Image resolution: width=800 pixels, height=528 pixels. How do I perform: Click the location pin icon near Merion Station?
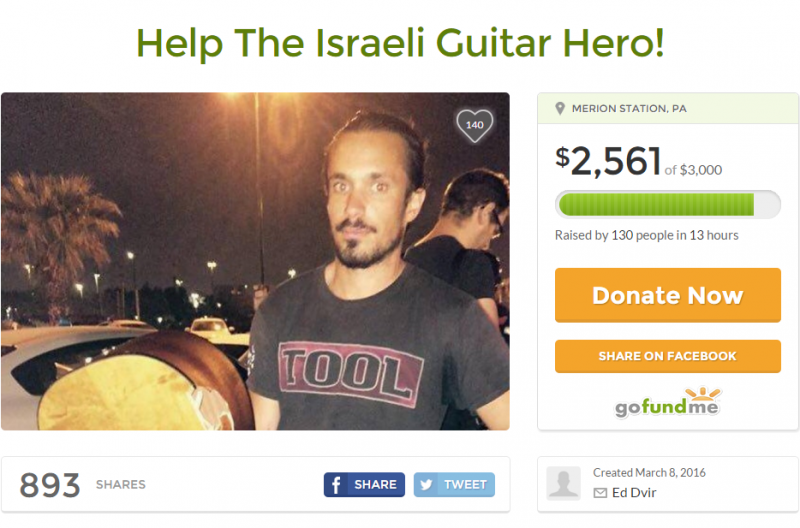point(560,108)
